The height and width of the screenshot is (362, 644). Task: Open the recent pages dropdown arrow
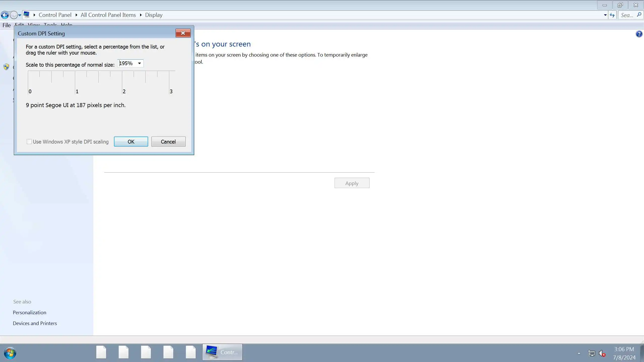[x=20, y=15]
